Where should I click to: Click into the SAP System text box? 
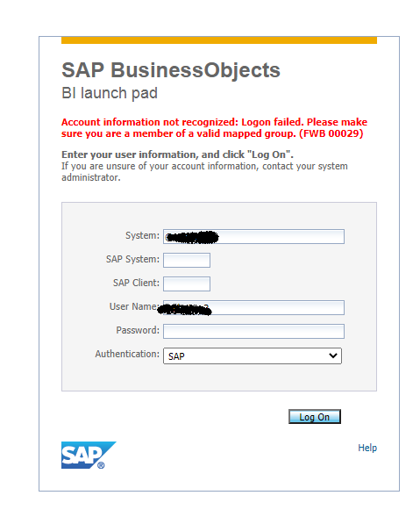187,260
